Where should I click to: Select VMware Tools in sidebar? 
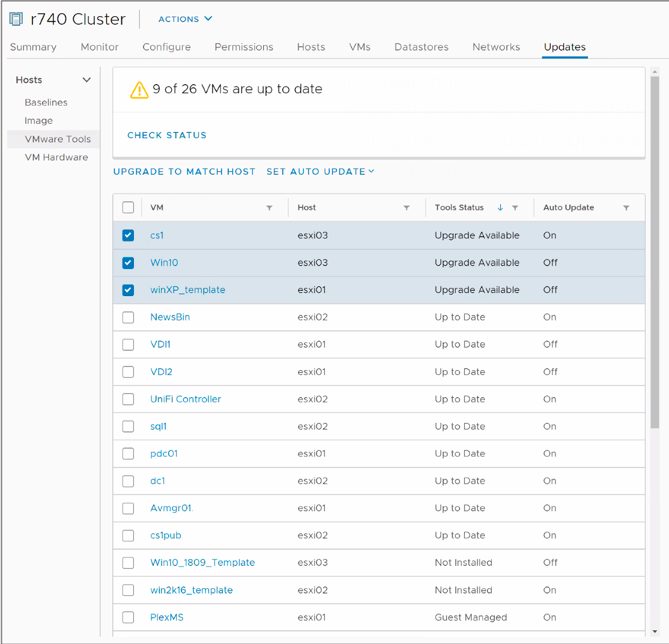58,139
